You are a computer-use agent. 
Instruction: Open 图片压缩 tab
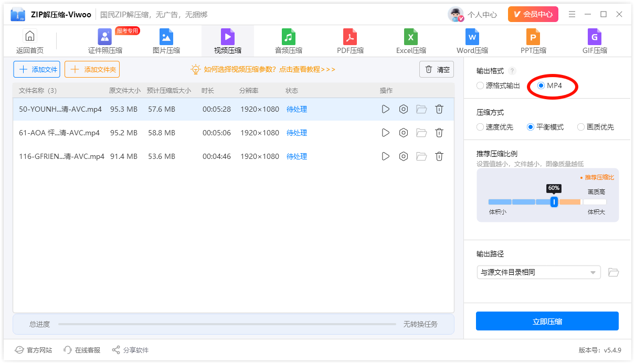coord(166,41)
